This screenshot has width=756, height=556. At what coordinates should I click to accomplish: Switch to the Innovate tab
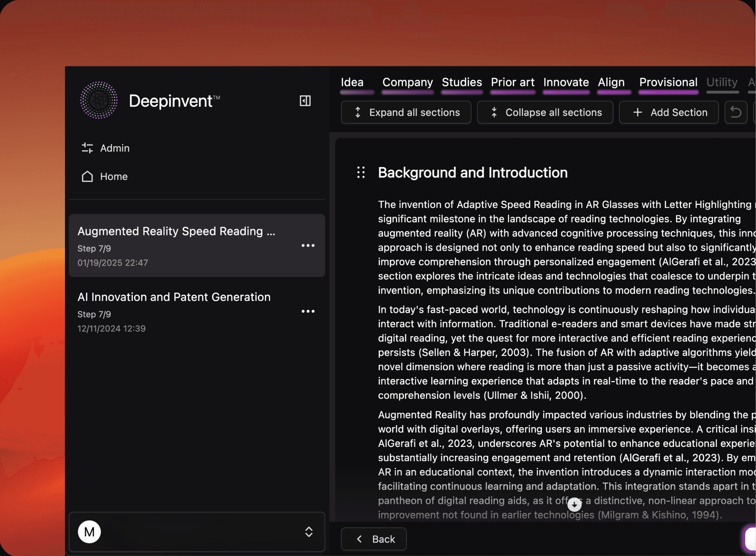click(x=566, y=83)
